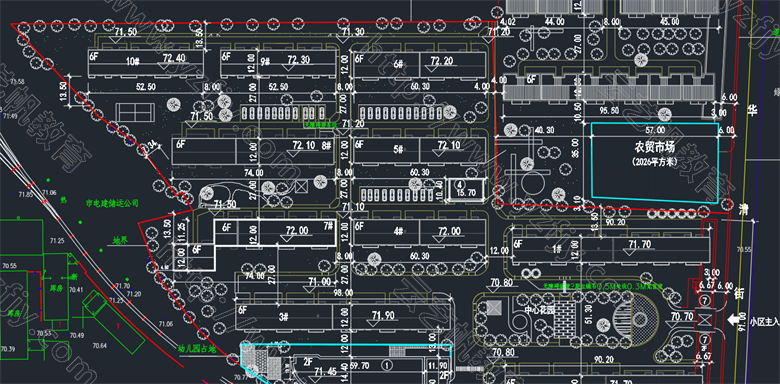Viewport: 780px width, 384px height.
Task: Click the 3# building label
Action: (x=284, y=317)
